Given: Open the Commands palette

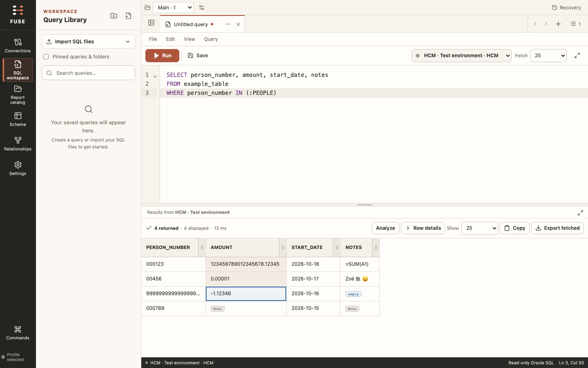Looking at the screenshot, I should tap(18, 333).
